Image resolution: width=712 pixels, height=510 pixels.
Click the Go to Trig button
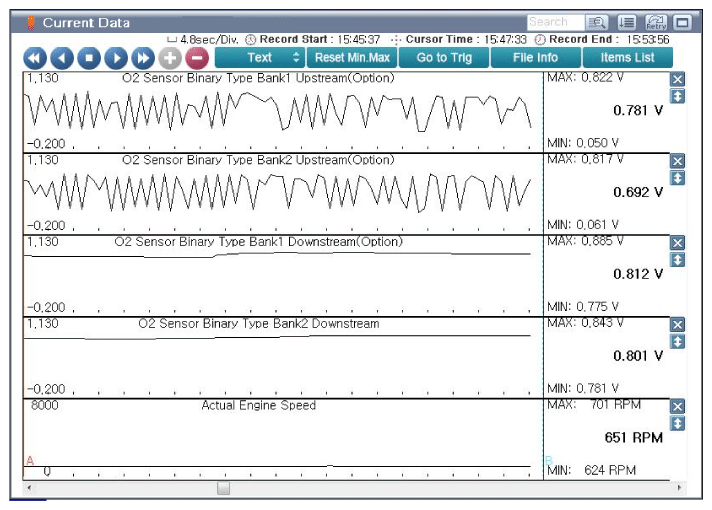[444, 58]
